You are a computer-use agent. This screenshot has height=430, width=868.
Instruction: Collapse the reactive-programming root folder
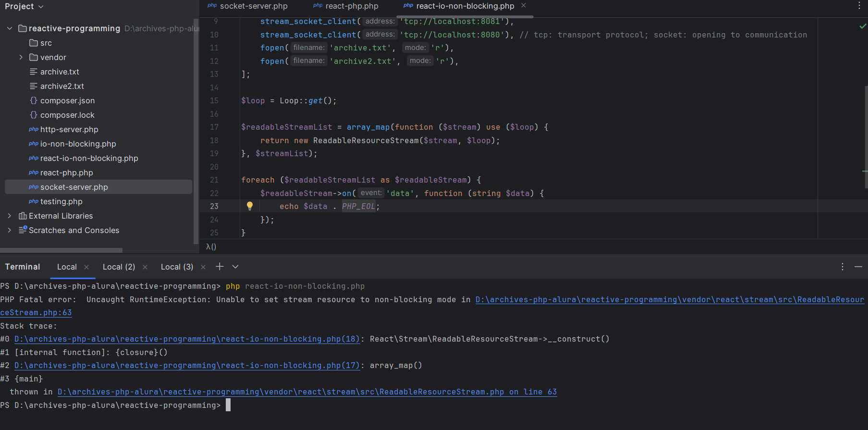[x=10, y=28]
